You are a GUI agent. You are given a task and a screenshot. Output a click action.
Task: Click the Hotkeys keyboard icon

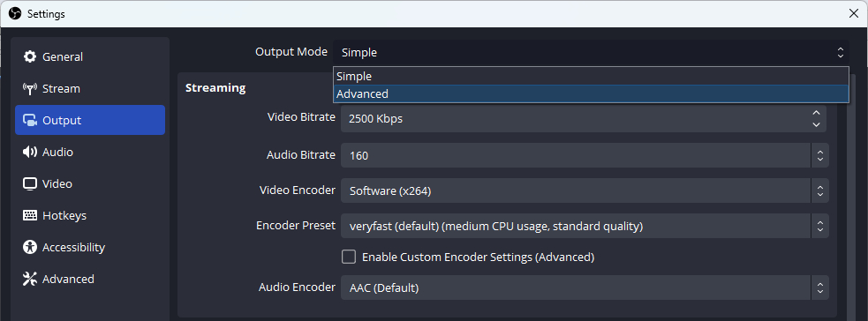[29, 215]
